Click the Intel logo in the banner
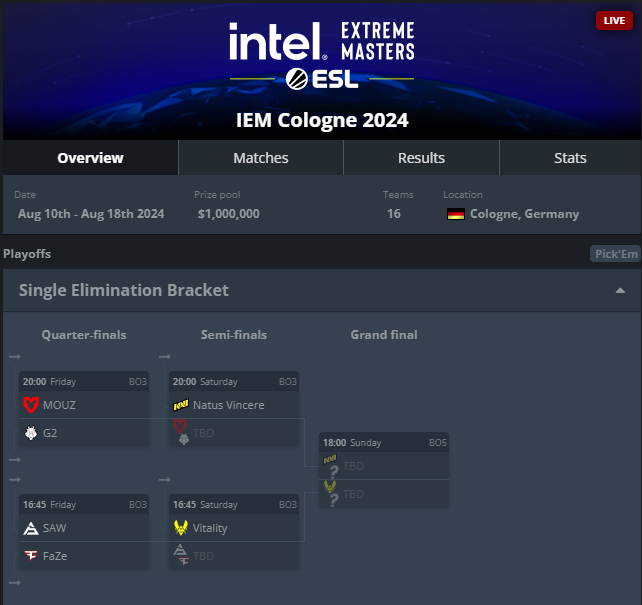 tap(278, 41)
